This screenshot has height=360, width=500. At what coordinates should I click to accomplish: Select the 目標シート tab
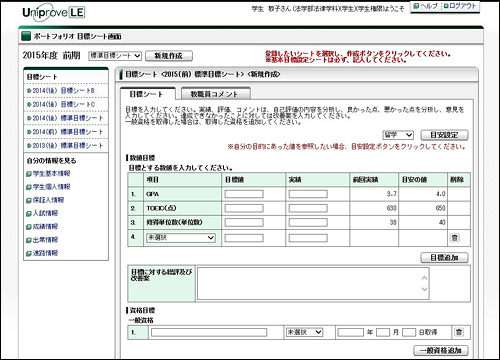click(x=147, y=94)
